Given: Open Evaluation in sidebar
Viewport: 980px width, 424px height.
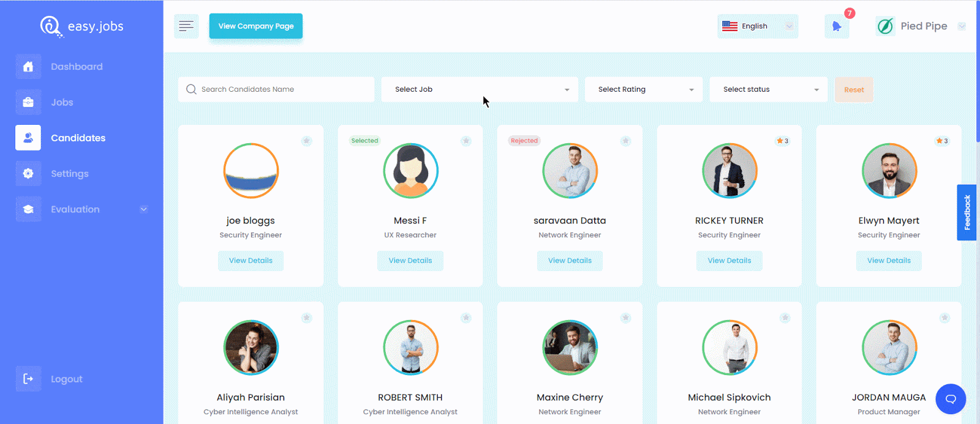Looking at the screenshot, I should coord(75,209).
